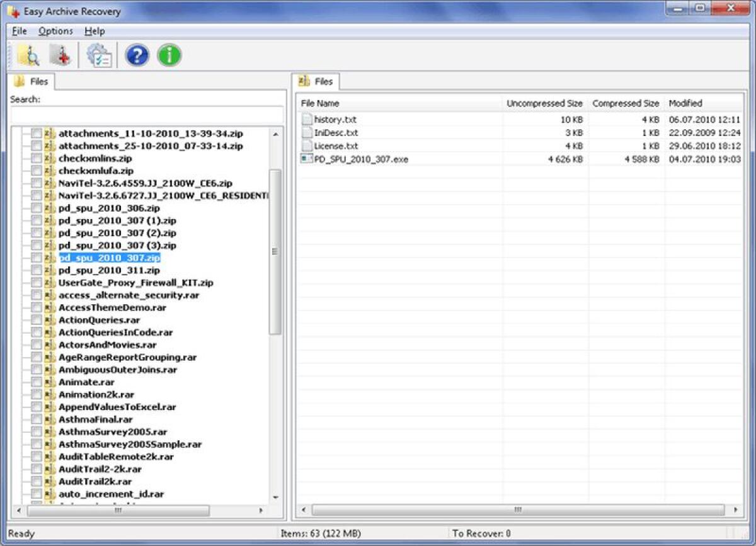Click the exe icon for PD_SPU_2010_307.exe
Screen dimensions: 756x546
coord(307,159)
